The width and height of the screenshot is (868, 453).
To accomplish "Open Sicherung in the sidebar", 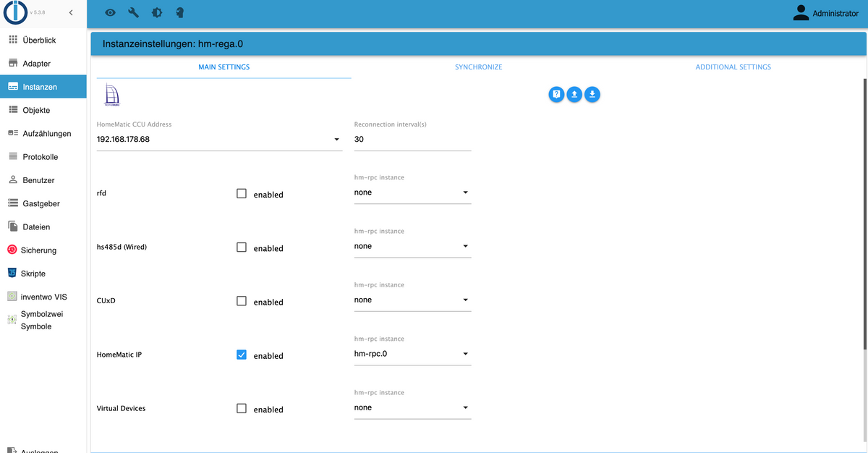I will [x=43, y=250].
